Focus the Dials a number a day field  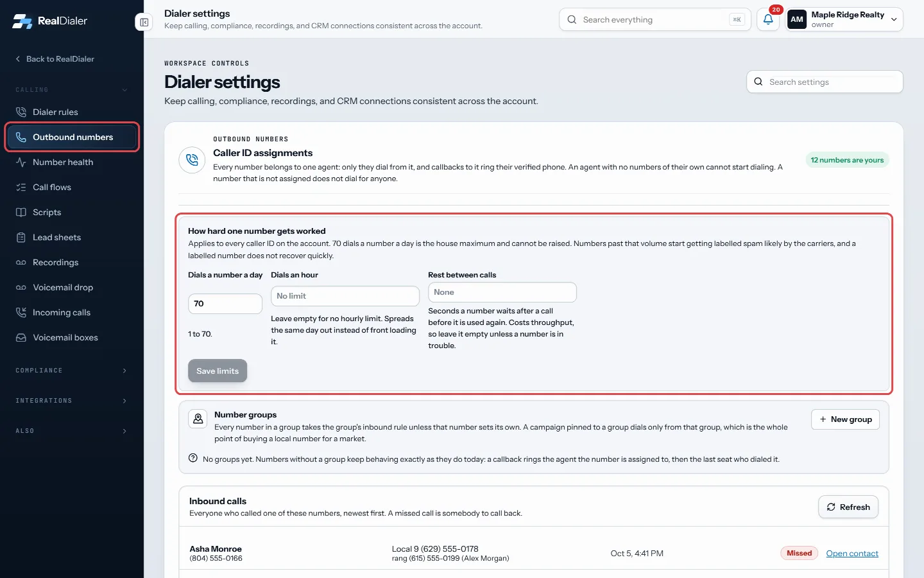pyautogui.click(x=225, y=304)
